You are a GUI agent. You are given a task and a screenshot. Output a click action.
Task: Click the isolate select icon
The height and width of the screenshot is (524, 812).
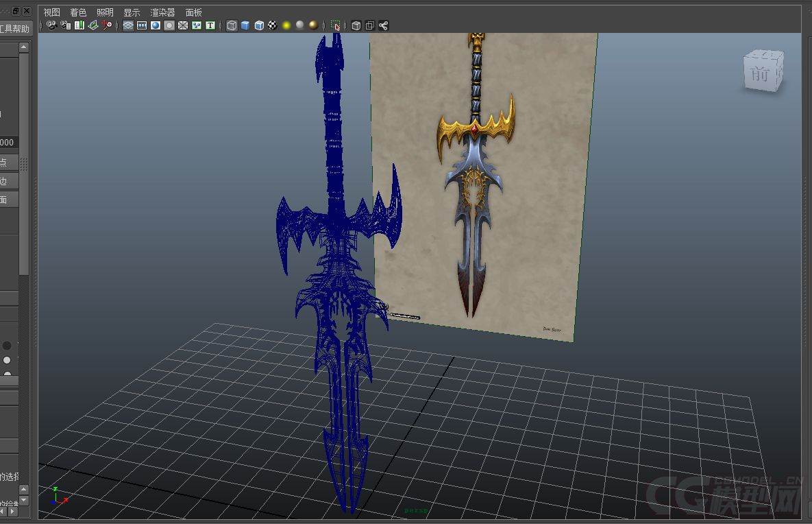coord(335,25)
